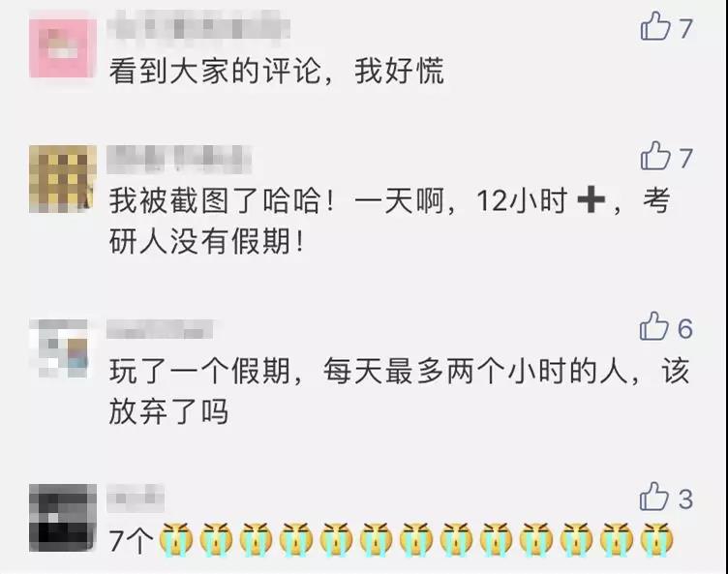
Task: Click the like count showing 6
Action: [684, 329]
